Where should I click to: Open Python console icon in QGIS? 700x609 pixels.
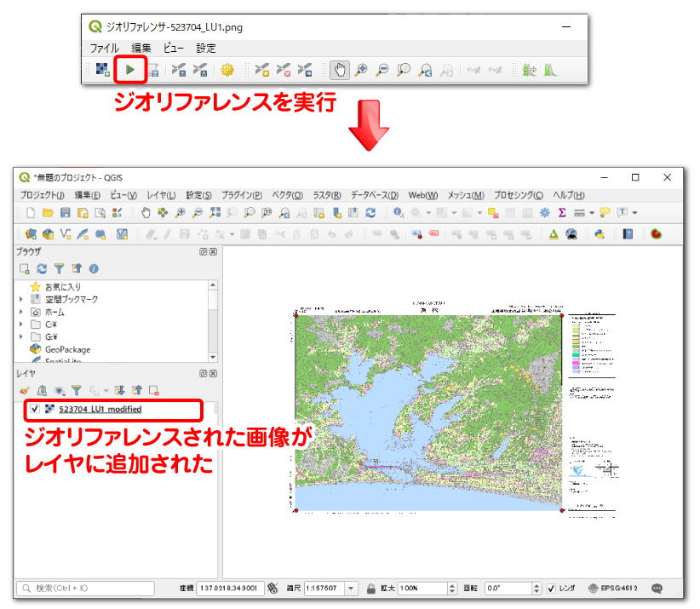click(x=600, y=234)
